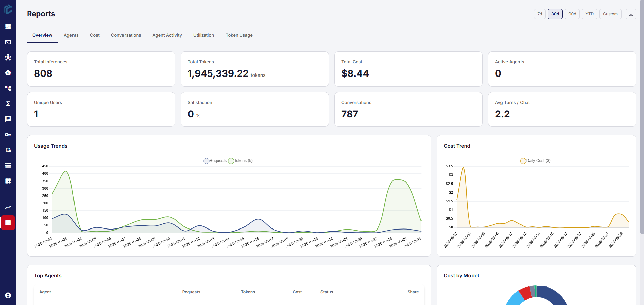644x305 pixels.
Task: Switch to the Cost tab
Action: (95, 35)
